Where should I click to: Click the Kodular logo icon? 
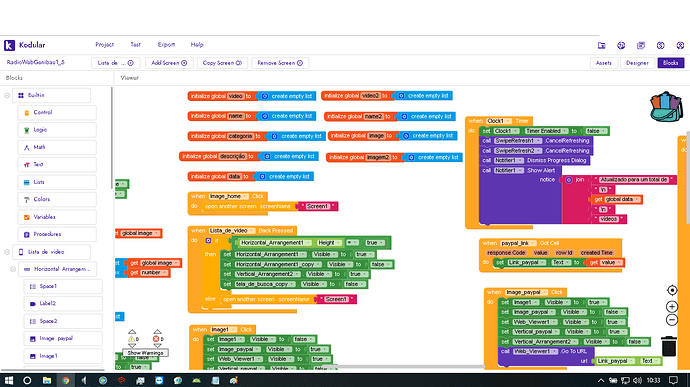(x=9, y=45)
